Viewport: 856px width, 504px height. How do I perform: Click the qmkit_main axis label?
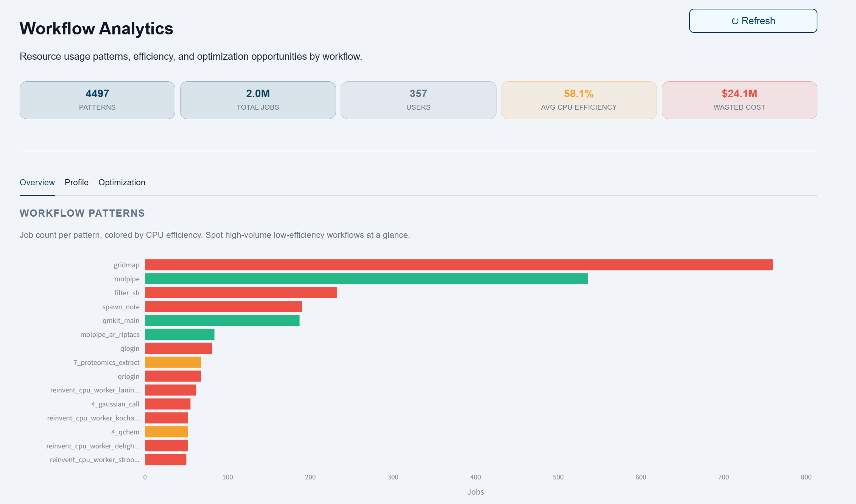[x=121, y=321]
